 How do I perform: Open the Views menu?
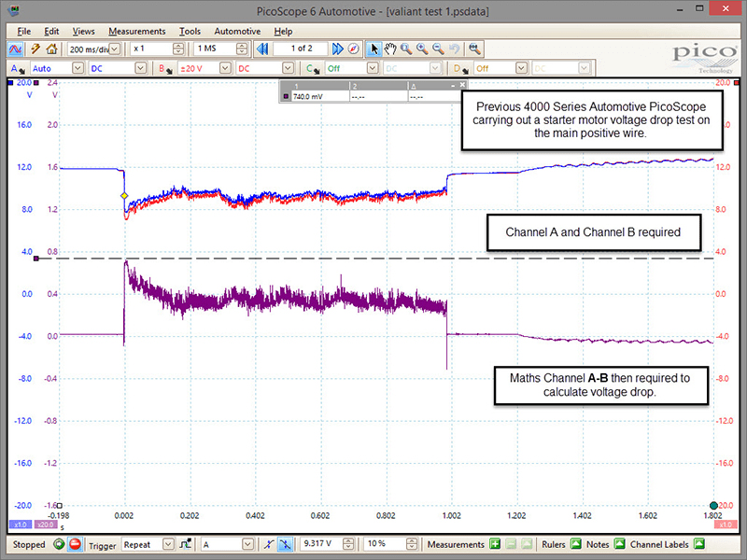tap(83, 32)
